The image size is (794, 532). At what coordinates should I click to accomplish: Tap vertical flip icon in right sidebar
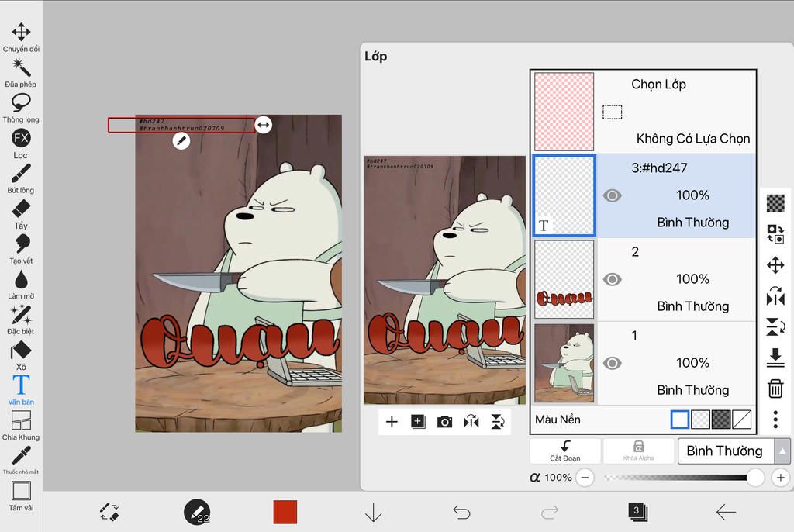tap(775, 326)
